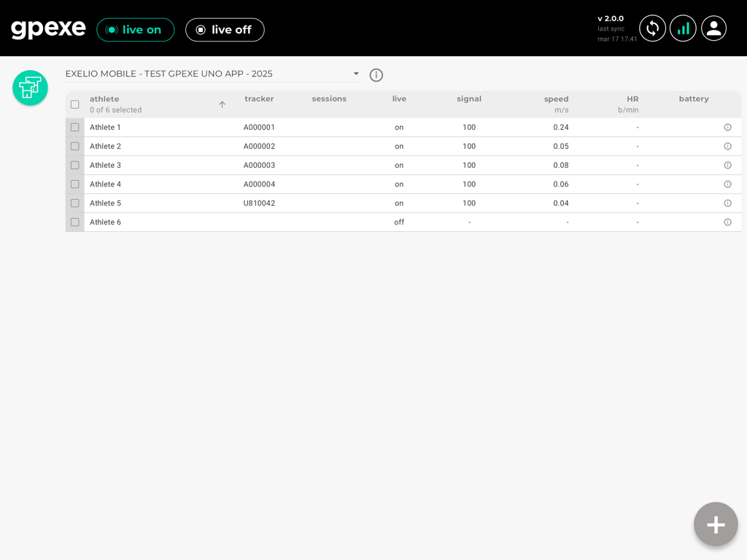Click the info icon on Athlete 1 row

tap(727, 127)
